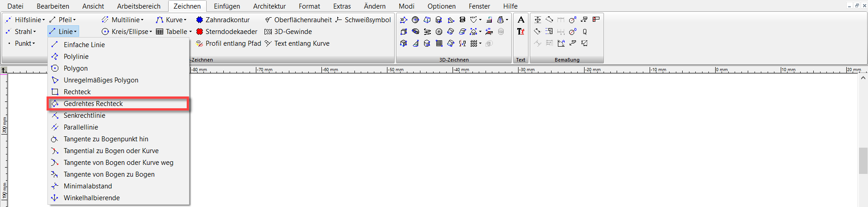Open the Bearbeiten ribbon tab

coord(53,6)
